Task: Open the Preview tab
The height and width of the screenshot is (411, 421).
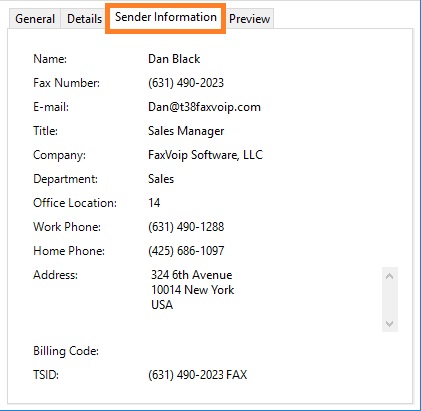Action: [x=249, y=19]
